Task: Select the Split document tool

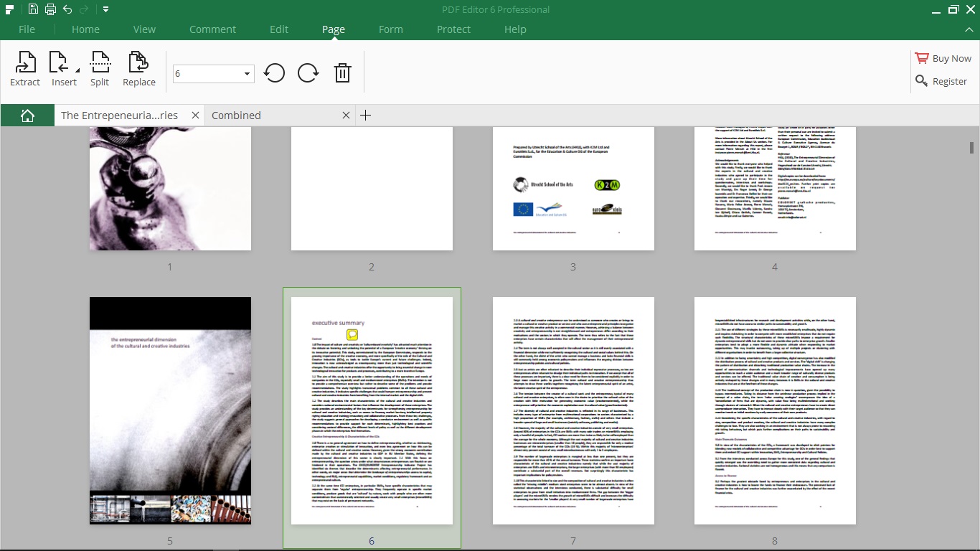Action: (100, 68)
